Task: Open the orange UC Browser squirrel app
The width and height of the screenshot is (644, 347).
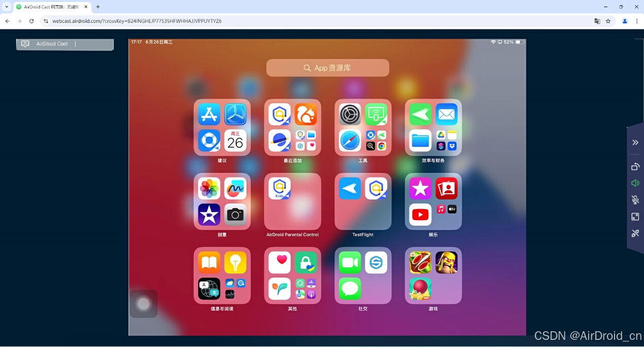Action: pyautogui.click(x=306, y=114)
